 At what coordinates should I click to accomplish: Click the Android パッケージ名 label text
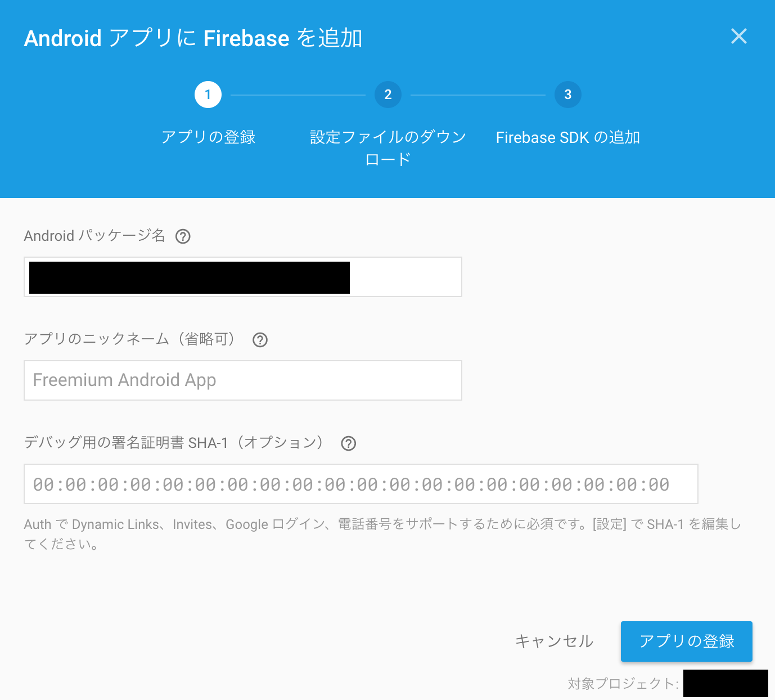coord(94,236)
